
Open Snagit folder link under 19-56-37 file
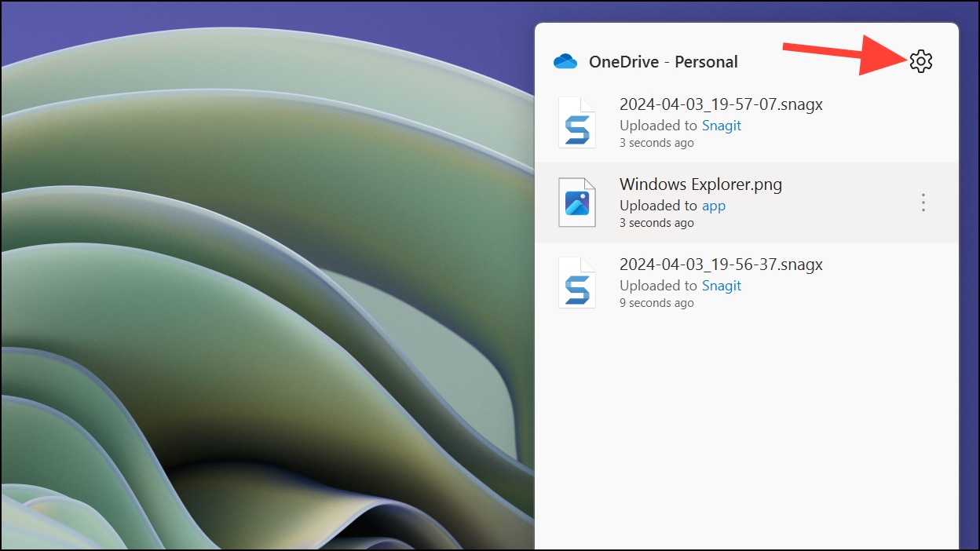pyautogui.click(x=721, y=286)
